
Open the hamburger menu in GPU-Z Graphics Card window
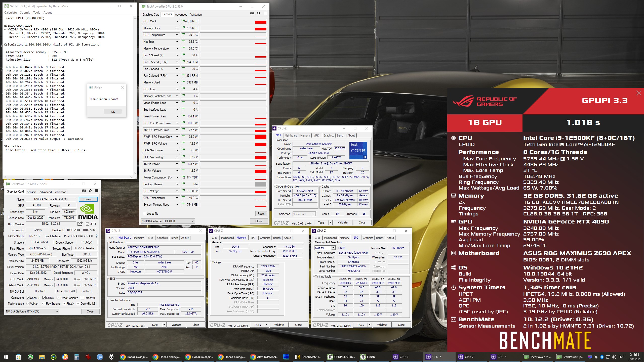[x=97, y=191]
